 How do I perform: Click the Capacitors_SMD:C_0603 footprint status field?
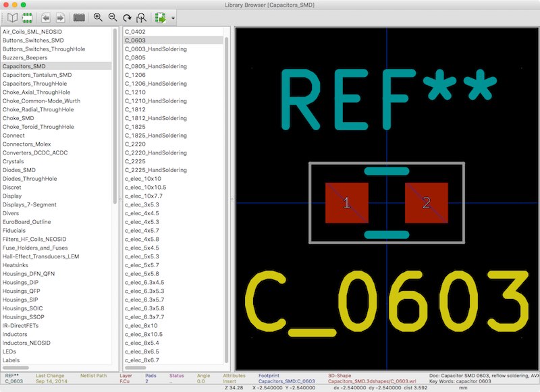click(286, 381)
